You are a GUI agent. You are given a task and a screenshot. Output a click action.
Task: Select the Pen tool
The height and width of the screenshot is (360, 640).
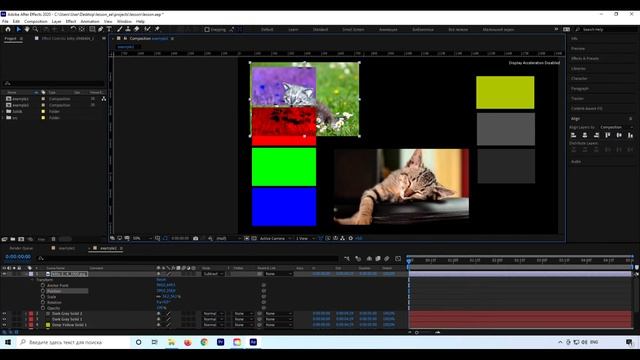(101, 29)
